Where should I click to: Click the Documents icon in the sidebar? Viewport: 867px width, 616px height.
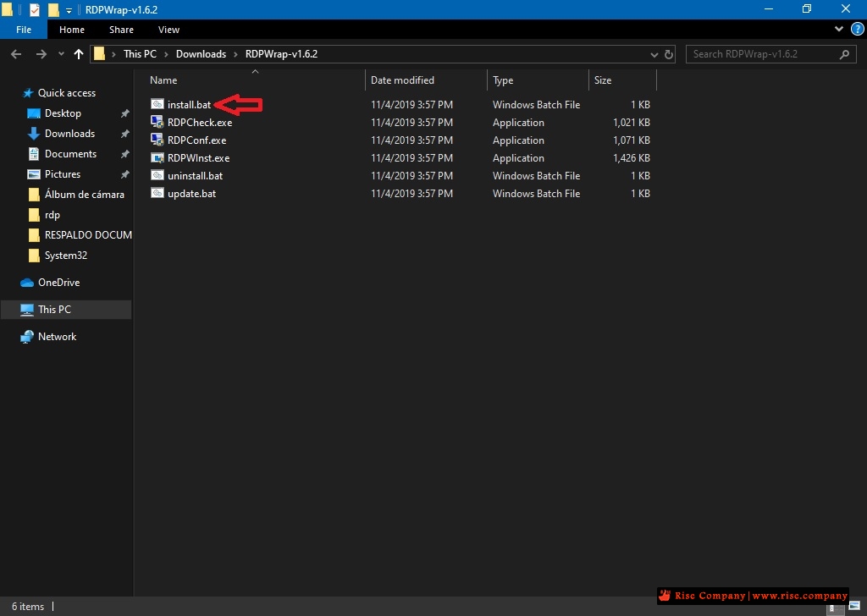34,154
